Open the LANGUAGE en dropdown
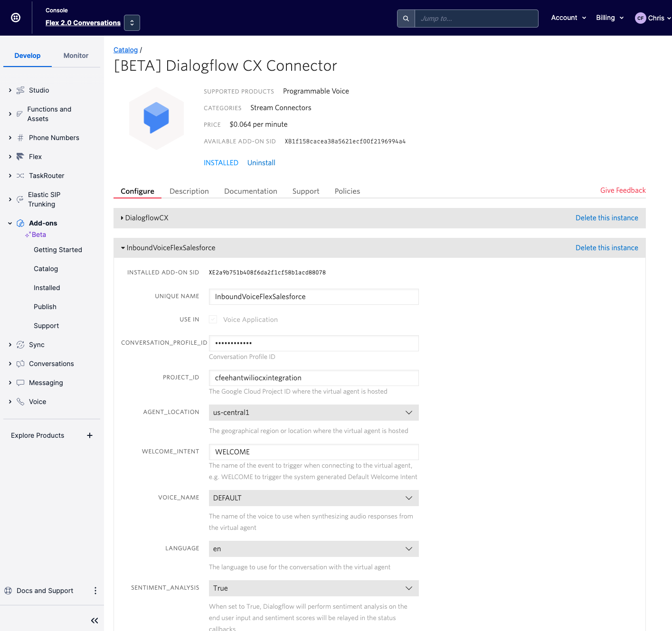This screenshot has height=631, width=672. [314, 549]
